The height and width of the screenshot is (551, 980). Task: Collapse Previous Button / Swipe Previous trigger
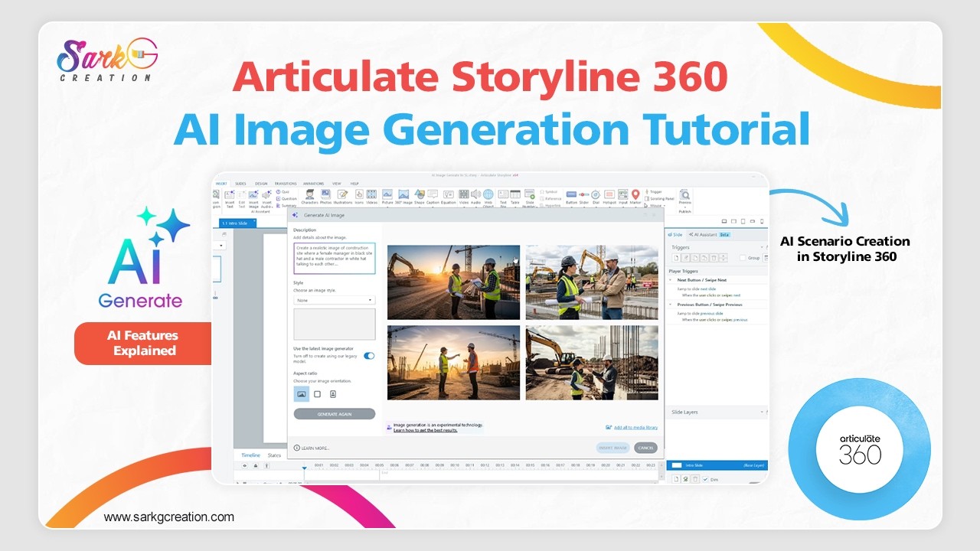point(670,305)
